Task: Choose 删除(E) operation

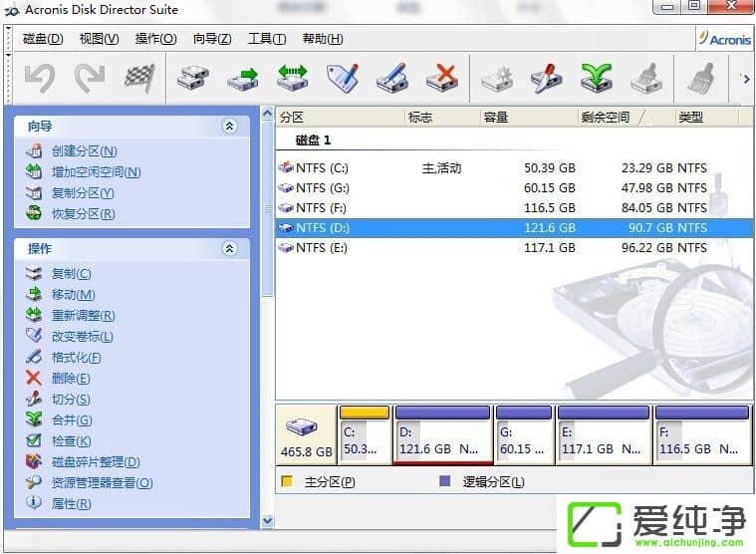Action: 71,379
